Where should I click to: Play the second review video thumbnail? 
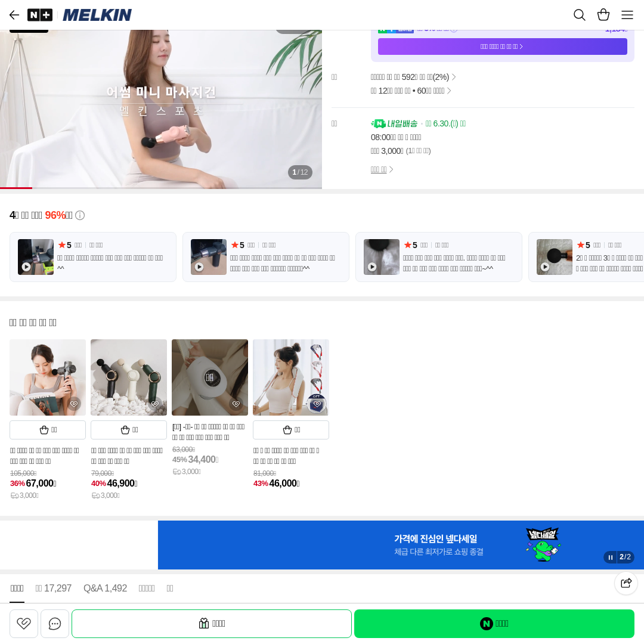click(209, 256)
